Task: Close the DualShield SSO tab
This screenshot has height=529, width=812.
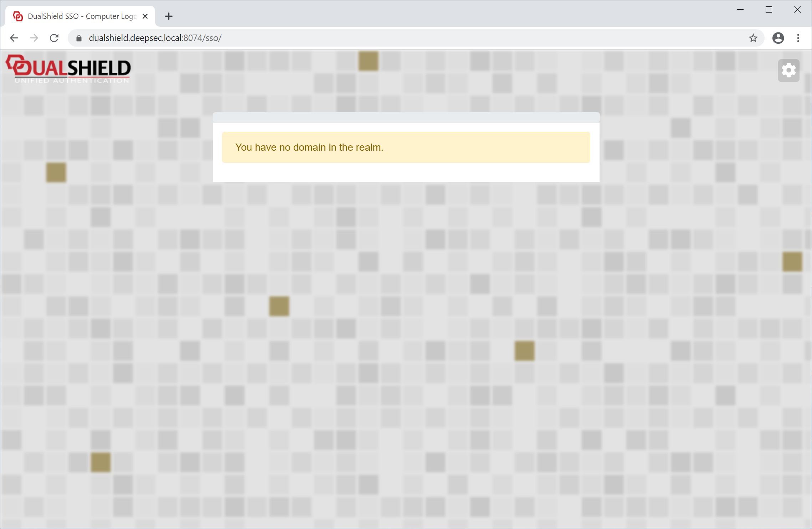Action: [x=145, y=16]
